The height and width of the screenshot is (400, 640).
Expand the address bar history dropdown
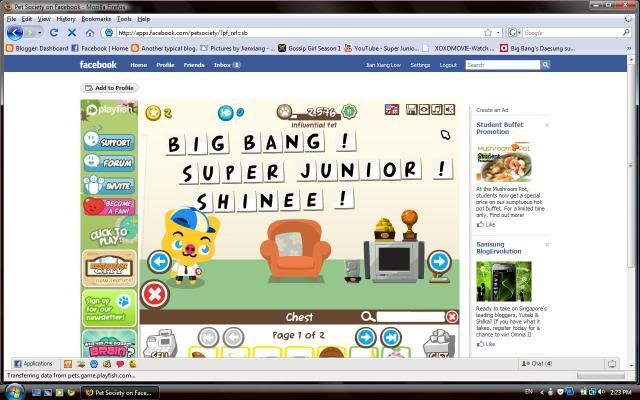pos(498,33)
